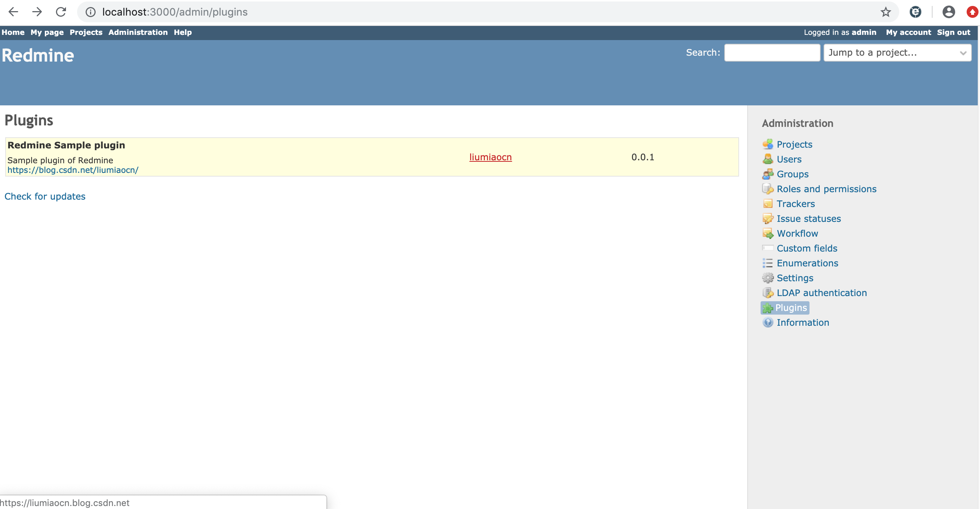The image size is (980, 509).
Task: Go to My page menu item
Action: [47, 32]
